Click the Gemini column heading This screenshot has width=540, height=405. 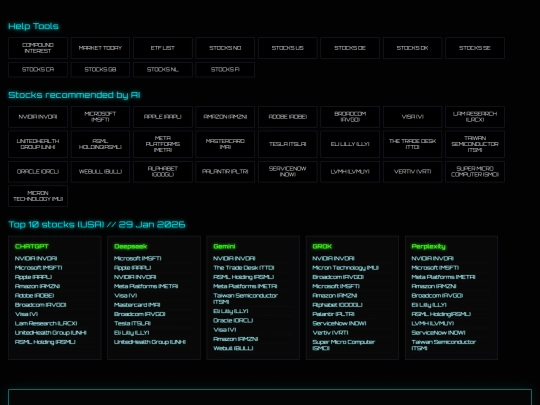[x=224, y=247]
